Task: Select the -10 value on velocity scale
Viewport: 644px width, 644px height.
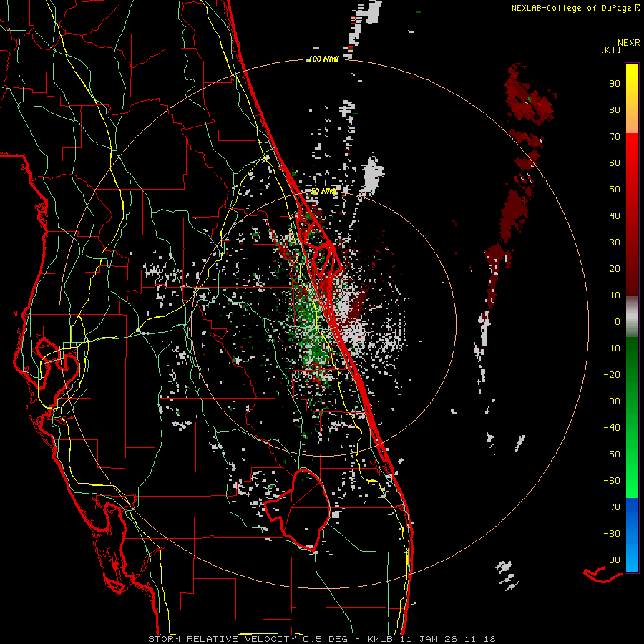Action: click(x=612, y=348)
